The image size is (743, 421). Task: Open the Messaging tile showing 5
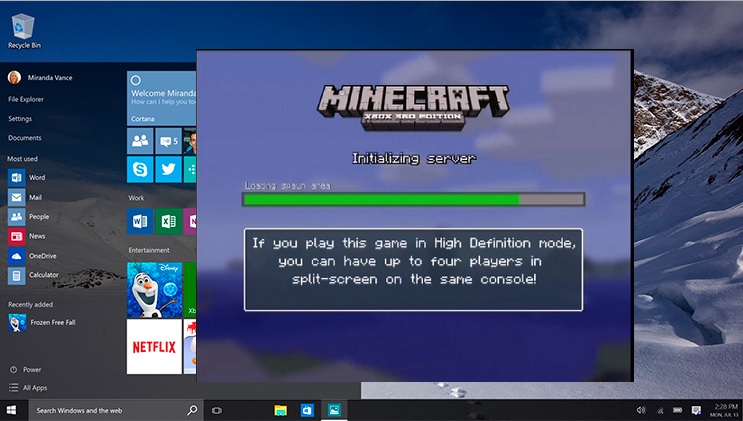pos(168,141)
